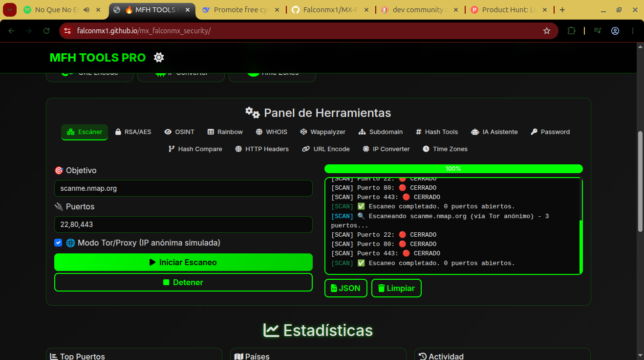Click the Puertos ports input field
Viewport: 644px width, 360px height.
click(183, 225)
